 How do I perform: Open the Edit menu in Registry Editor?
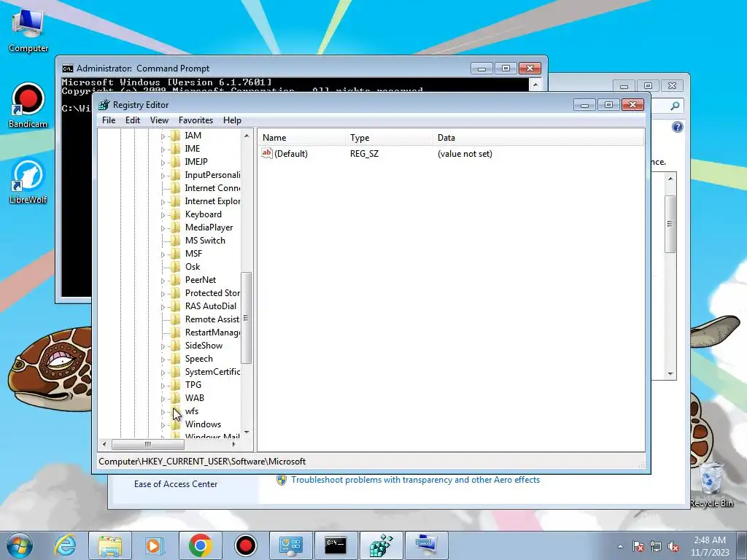coord(133,120)
